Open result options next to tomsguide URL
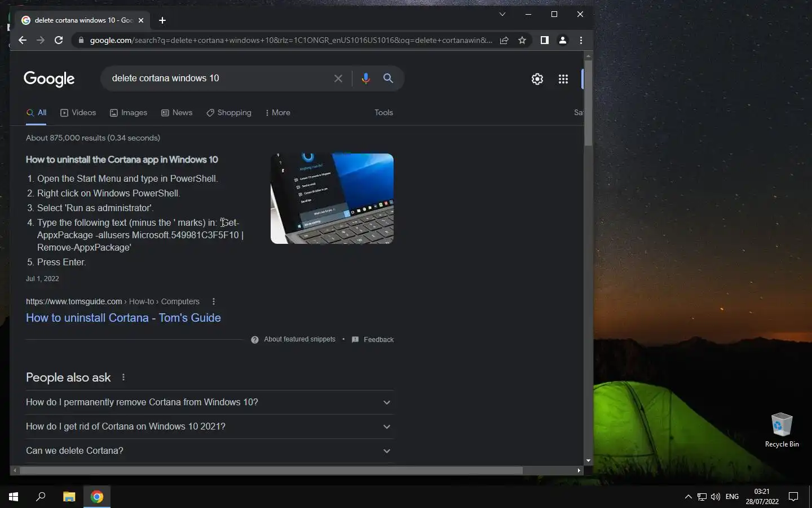This screenshot has width=812, height=508. click(214, 301)
